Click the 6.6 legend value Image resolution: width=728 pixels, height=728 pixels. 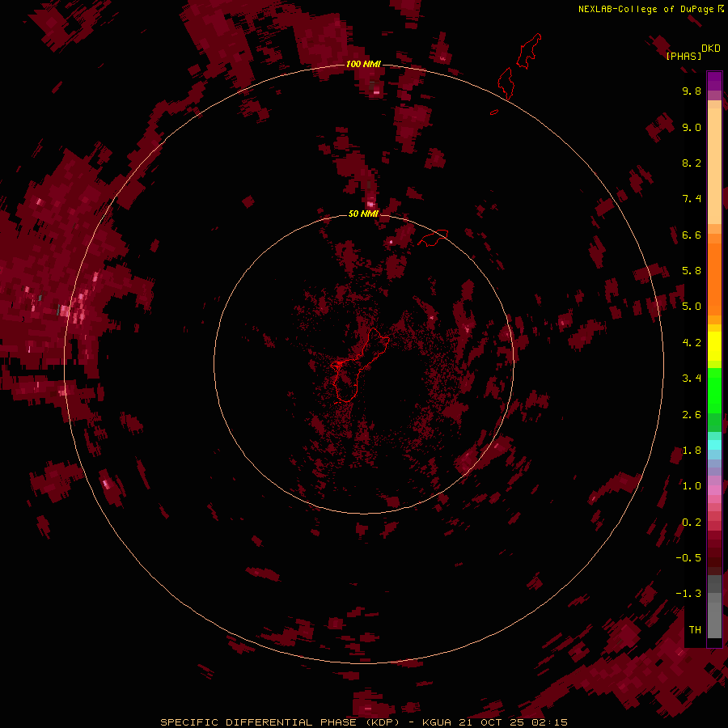(x=692, y=235)
